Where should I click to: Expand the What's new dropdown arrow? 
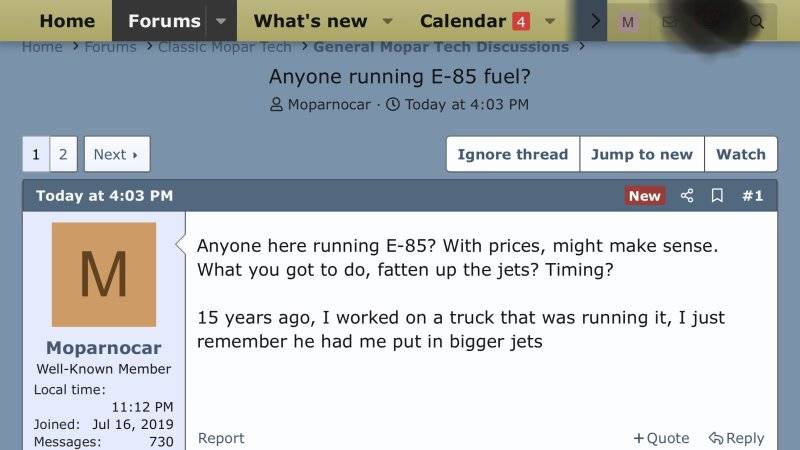pos(387,21)
